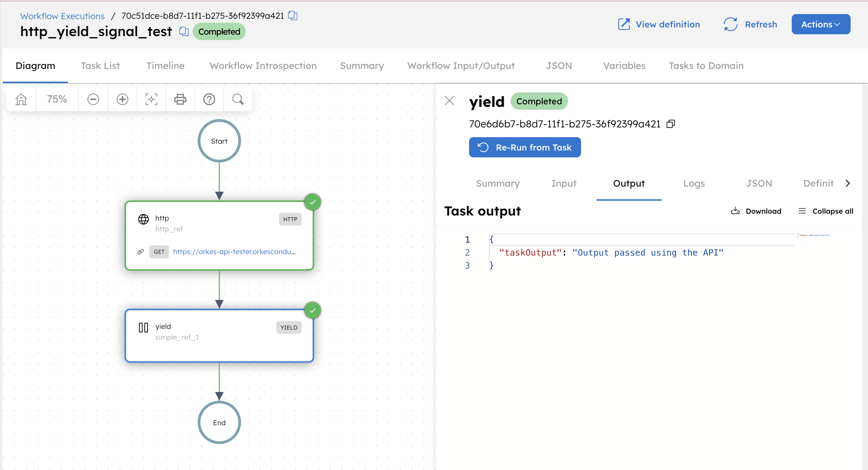This screenshot has height=470, width=868.
Task: Click the workflow Completed status badge
Action: [x=219, y=32]
